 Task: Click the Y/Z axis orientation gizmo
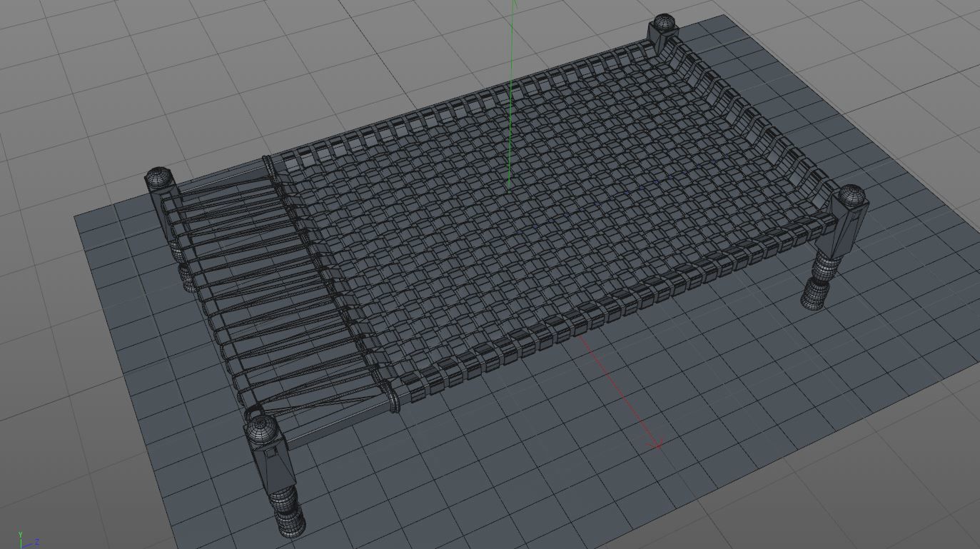29,540
